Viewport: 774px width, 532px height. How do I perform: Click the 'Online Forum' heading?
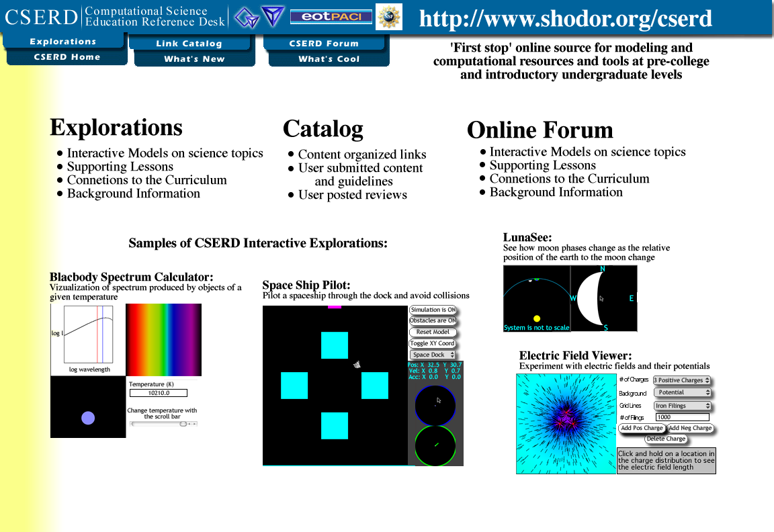click(540, 130)
